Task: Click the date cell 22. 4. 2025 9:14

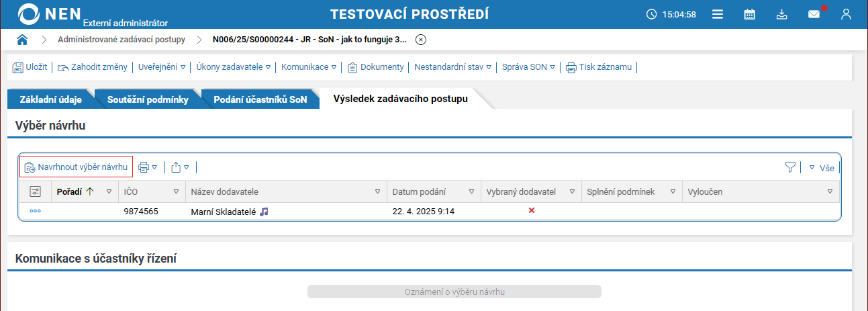Action: 424,211
